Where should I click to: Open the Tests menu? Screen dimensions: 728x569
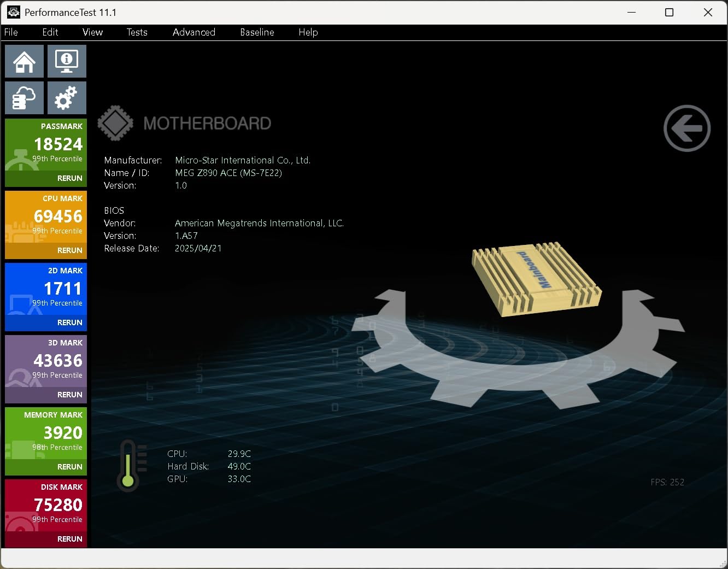(137, 32)
